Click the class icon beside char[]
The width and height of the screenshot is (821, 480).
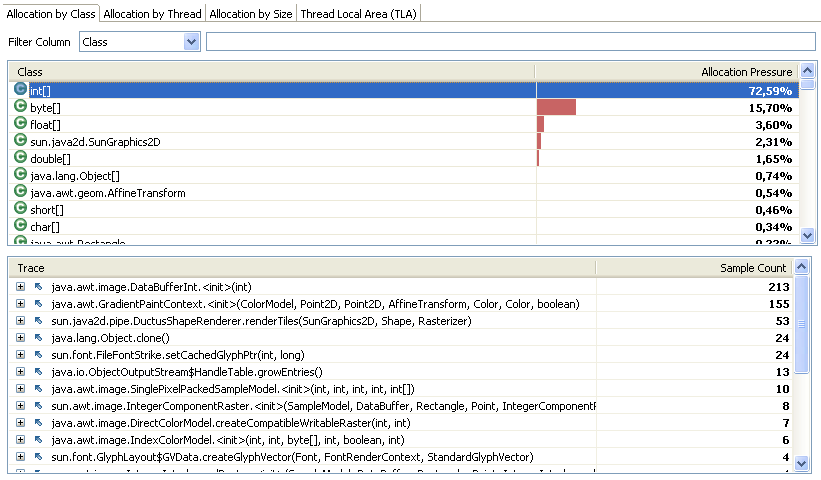(20, 225)
